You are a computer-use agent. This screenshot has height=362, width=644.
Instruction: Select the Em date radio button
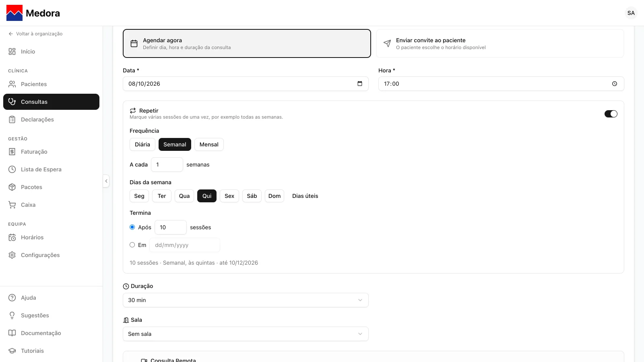tap(132, 245)
